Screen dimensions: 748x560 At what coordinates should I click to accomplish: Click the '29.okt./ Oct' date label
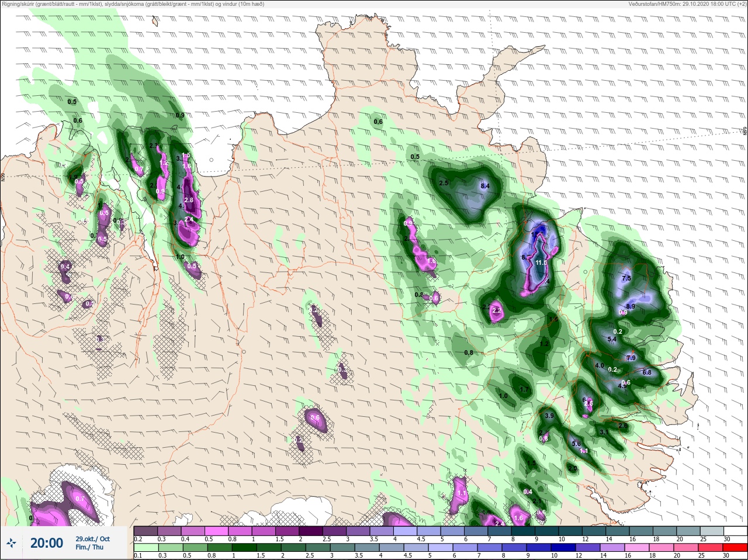pos(92,538)
